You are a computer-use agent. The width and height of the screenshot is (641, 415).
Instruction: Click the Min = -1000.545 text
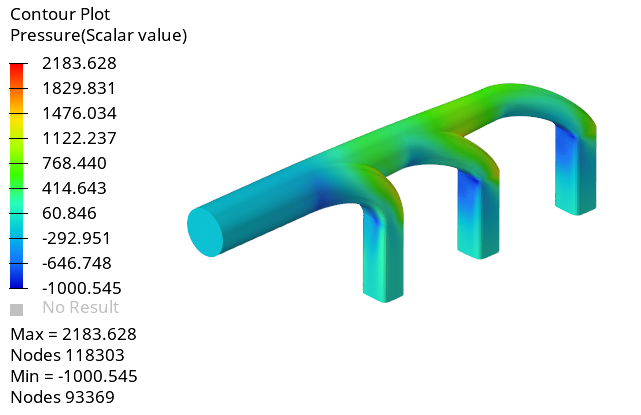[x=73, y=376]
